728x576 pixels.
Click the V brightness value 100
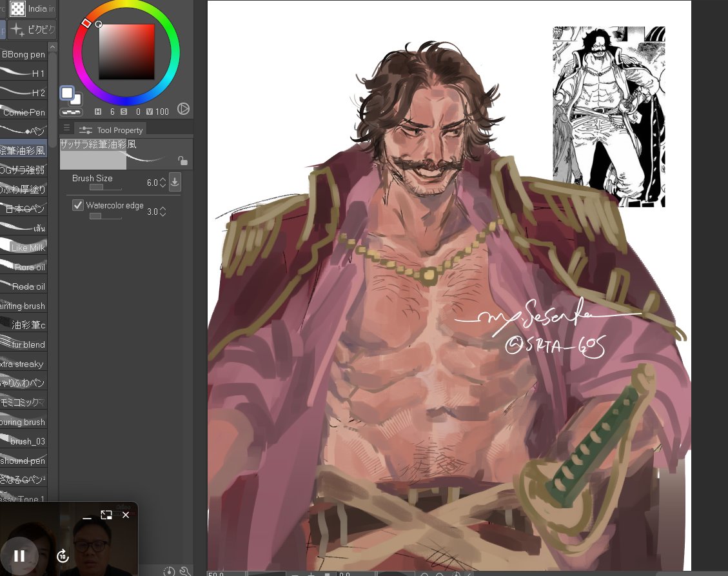click(162, 112)
